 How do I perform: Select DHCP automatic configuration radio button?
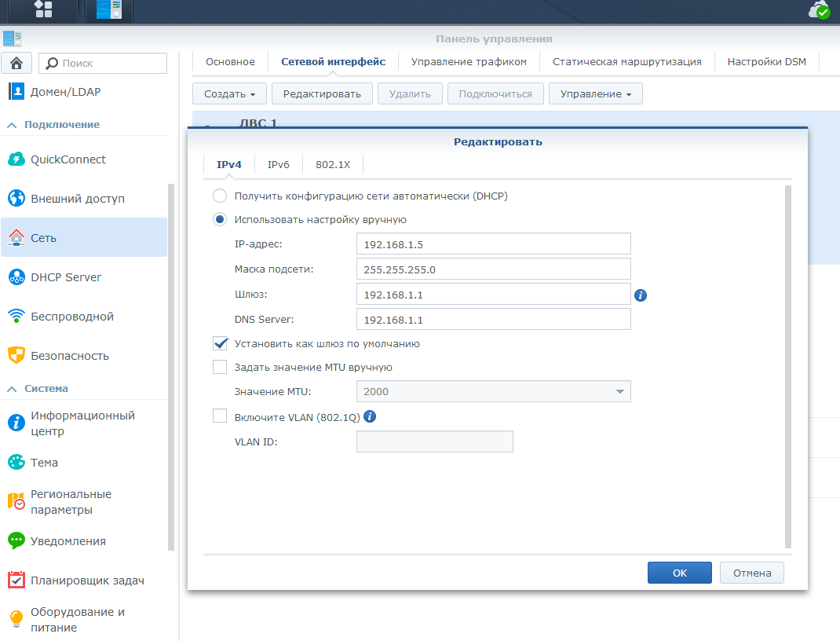click(x=220, y=196)
